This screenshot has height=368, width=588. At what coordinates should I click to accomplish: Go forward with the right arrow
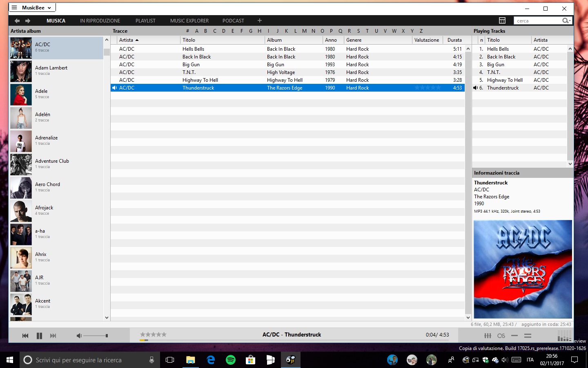click(28, 20)
